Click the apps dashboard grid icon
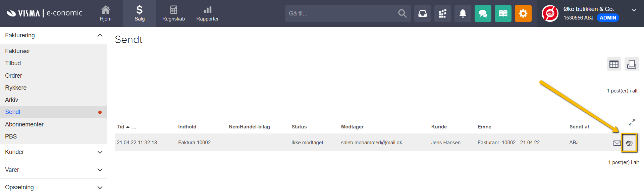Viewport: 644px width, 195px height. pos(442,13)
